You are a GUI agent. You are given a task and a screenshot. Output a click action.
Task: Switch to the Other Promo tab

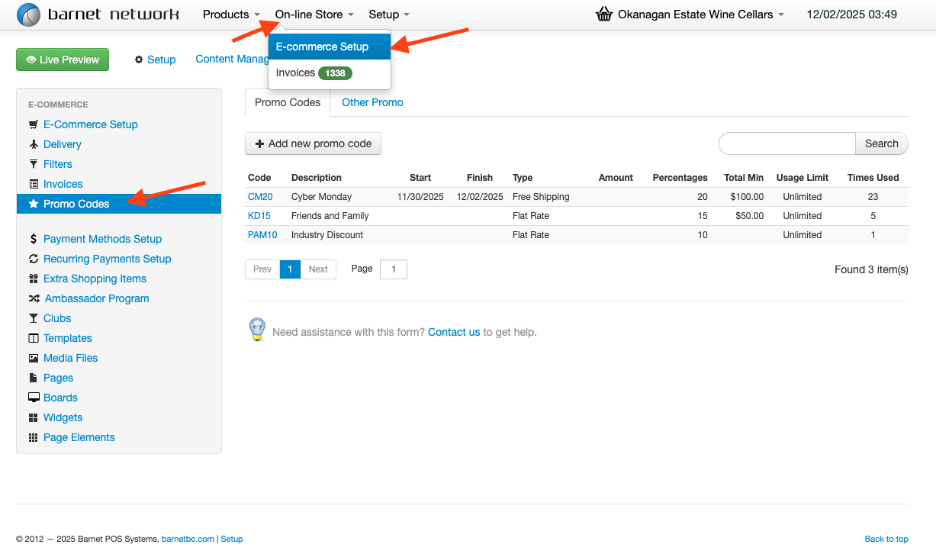372,102
